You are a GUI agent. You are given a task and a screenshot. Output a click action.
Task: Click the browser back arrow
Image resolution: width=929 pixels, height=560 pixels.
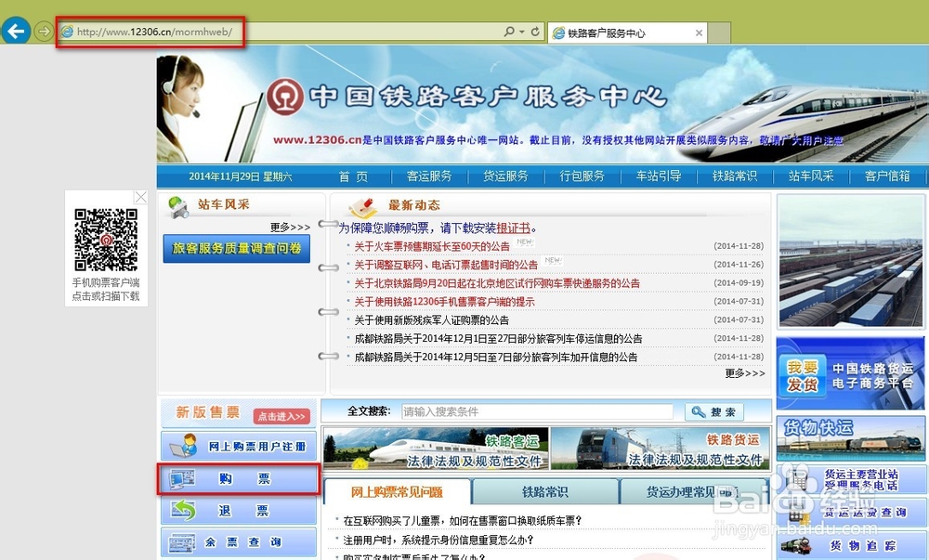[15, 32]
